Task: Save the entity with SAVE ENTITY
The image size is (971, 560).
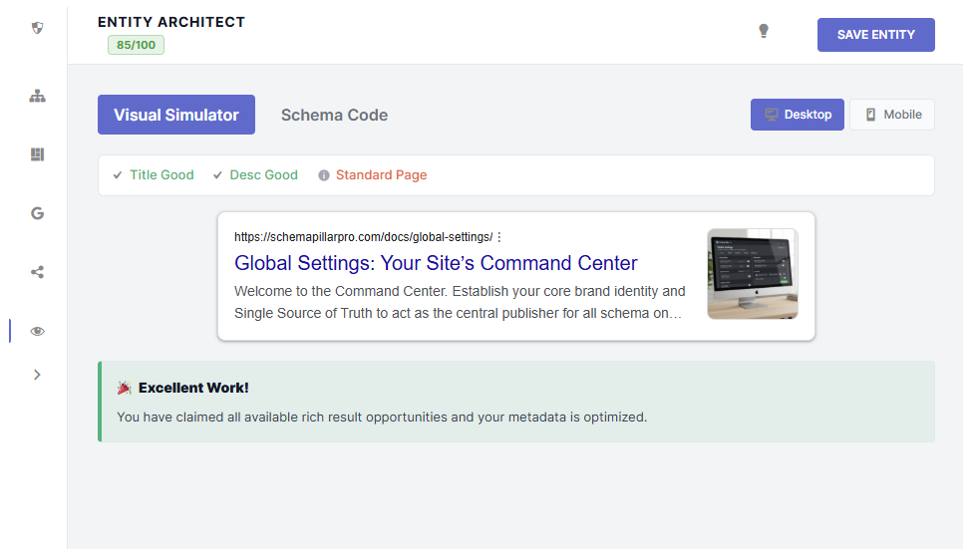Action: (x=875, y=35)
